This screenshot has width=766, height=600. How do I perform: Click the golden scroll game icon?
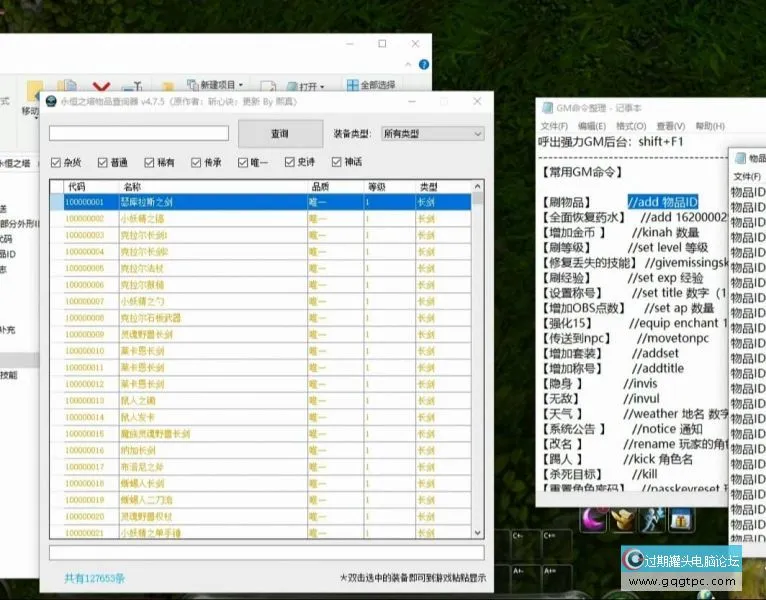click(x=623, y=520)
